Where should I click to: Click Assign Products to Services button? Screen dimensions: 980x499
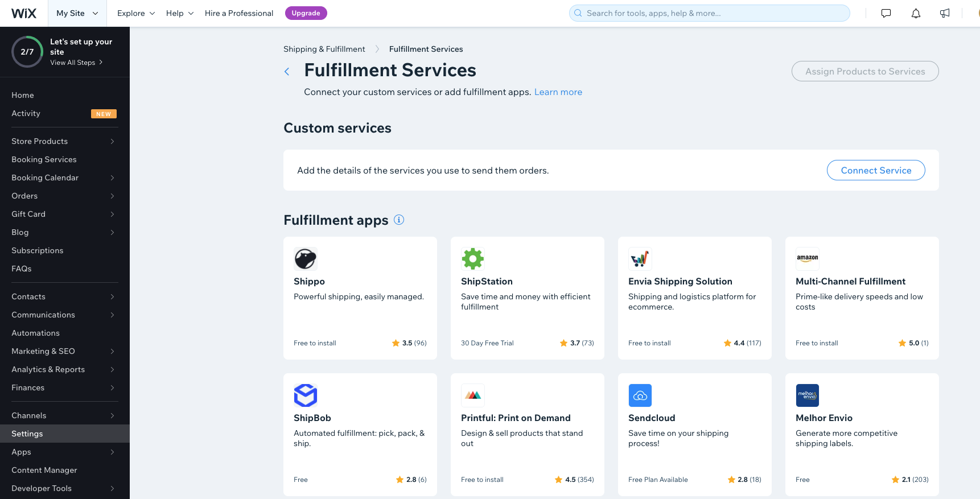tap(865, 71)
